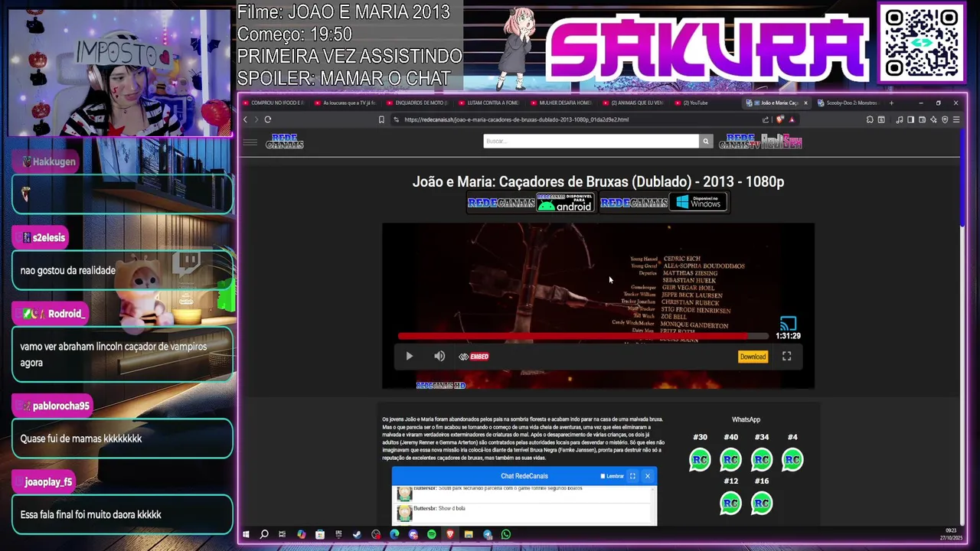Screen dimensions: 980x551
Task: Click the pablorocha95 chat username
Action: (x=61, y=406)
